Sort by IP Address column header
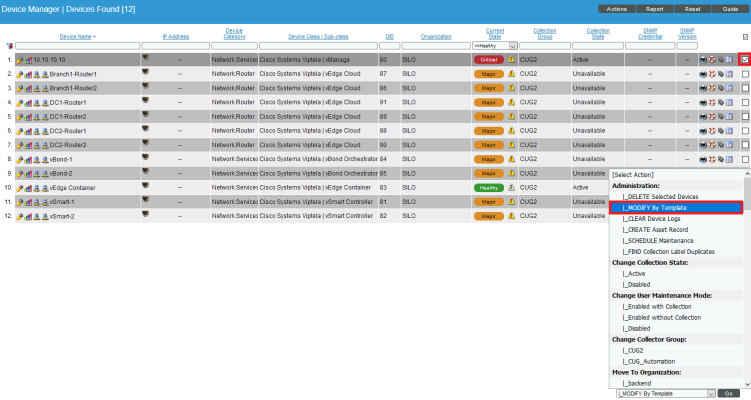 coord(176,37)
